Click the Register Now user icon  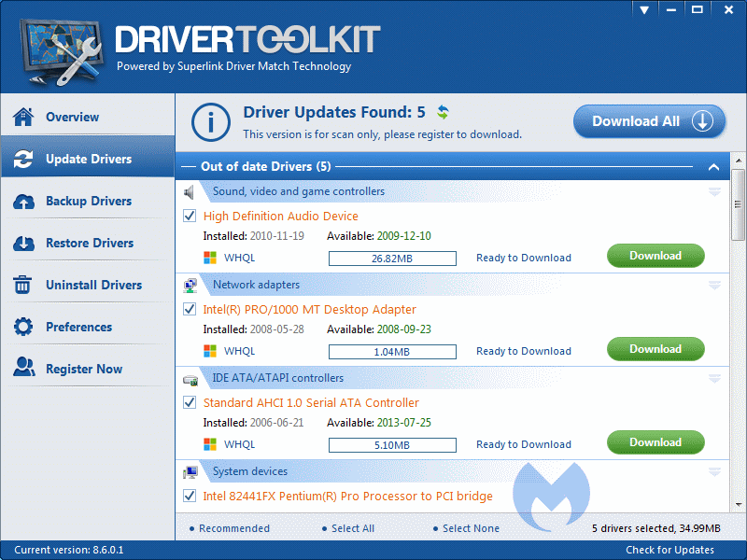click(x=23, y=369)
